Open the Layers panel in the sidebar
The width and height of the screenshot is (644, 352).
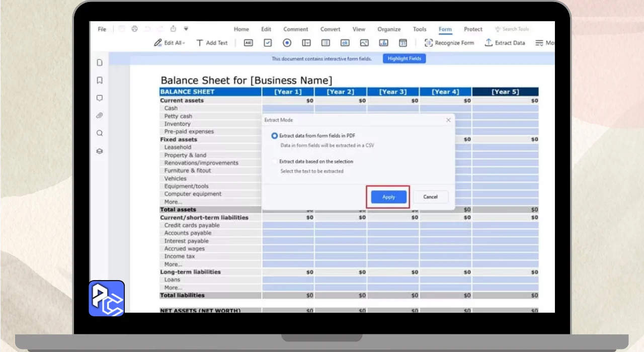[100, 151]
